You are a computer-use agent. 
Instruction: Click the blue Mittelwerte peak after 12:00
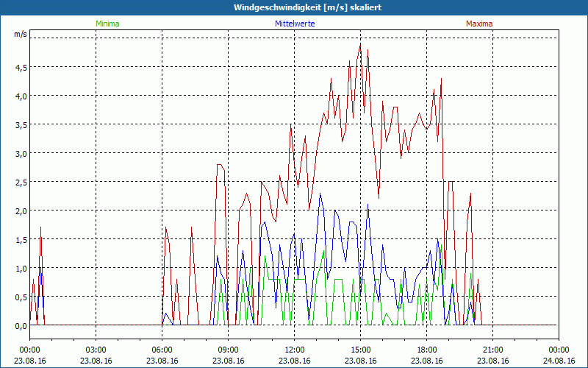[320, 194]
